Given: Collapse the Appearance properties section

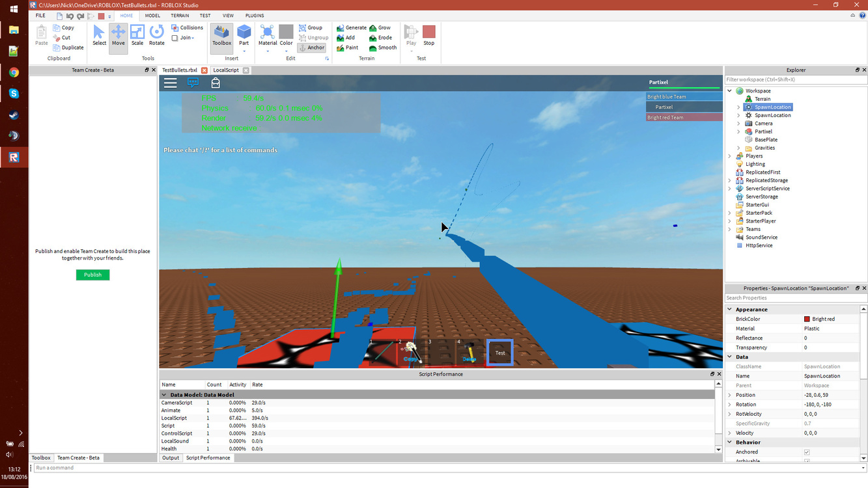Looking at the screenshot, I should tap(730, 310).
